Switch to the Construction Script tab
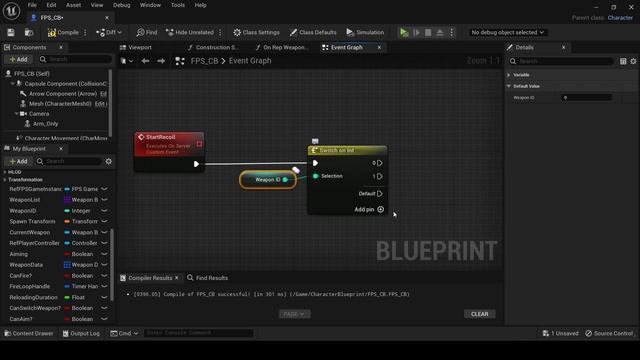Viewport: 640px width, 360px height. click(x=213, y=47)
